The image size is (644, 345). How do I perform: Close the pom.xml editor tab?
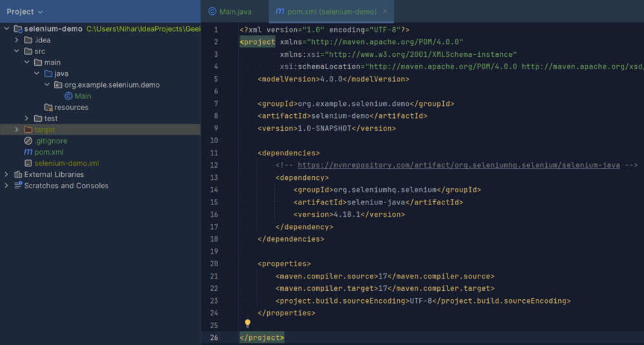(x=385, y=12)
